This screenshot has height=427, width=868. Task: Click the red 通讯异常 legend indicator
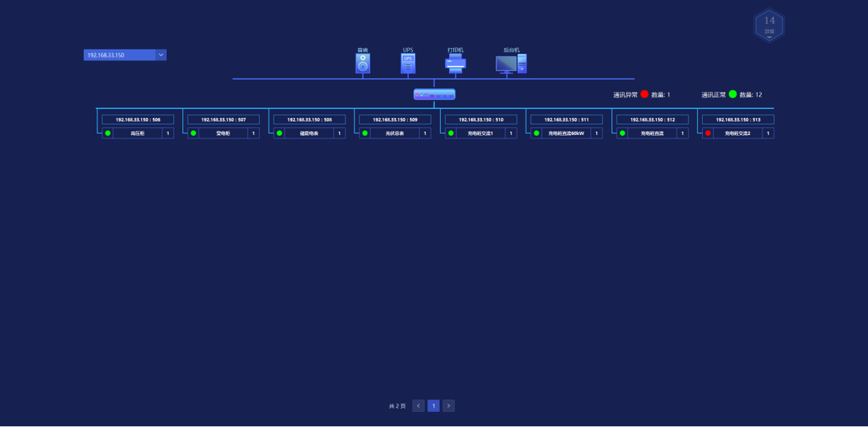coord(644,95)
